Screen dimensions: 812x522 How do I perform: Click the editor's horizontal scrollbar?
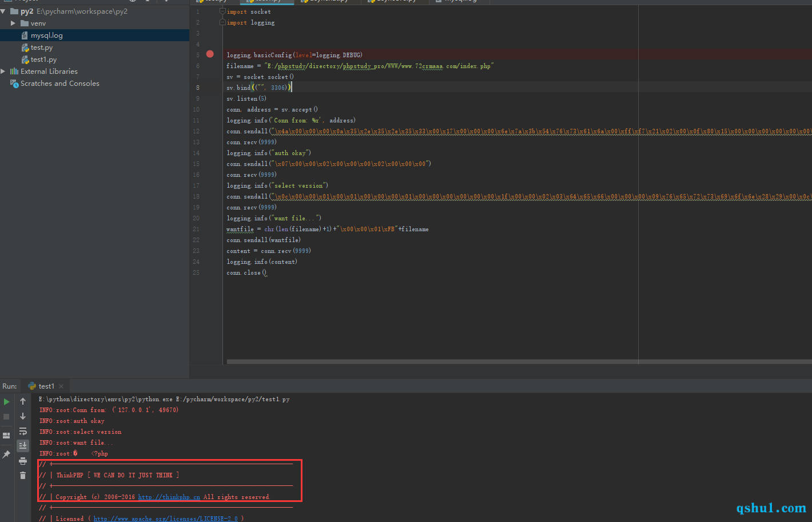tap(519, 362)
